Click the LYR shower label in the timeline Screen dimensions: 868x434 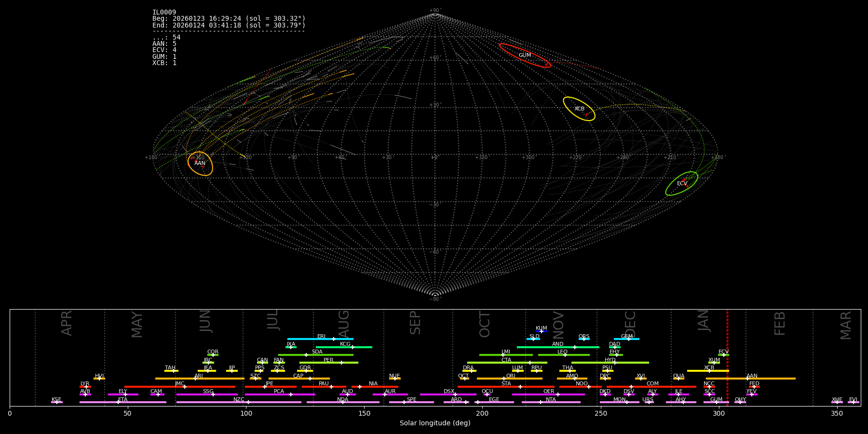[x=85, y=384]
